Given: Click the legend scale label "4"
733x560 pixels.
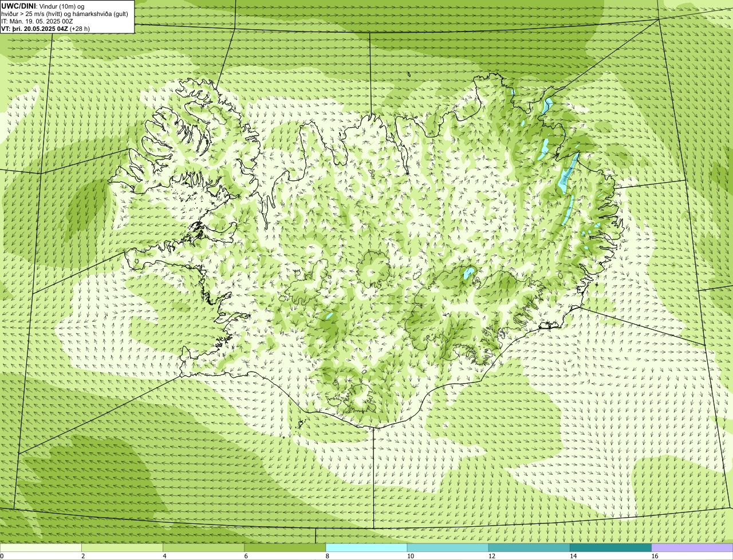Looking at the screenshot, I should point(164,556).
